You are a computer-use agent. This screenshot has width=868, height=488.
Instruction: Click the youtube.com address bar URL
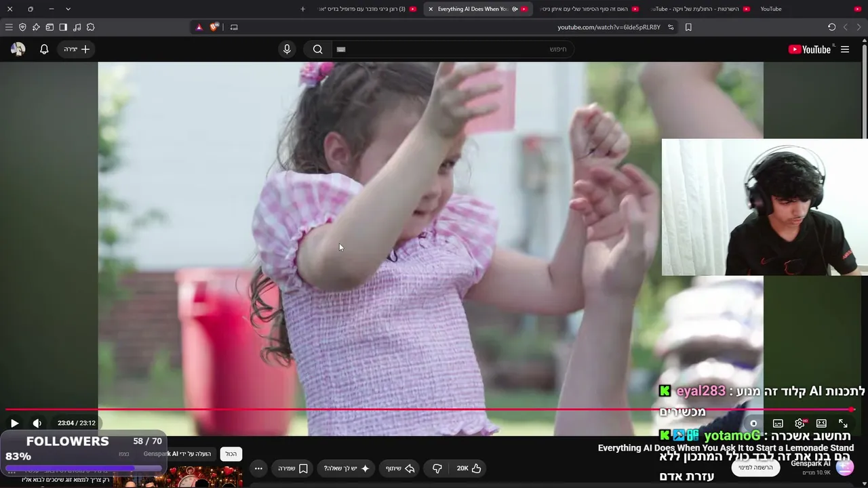click(x=609, y=27)
